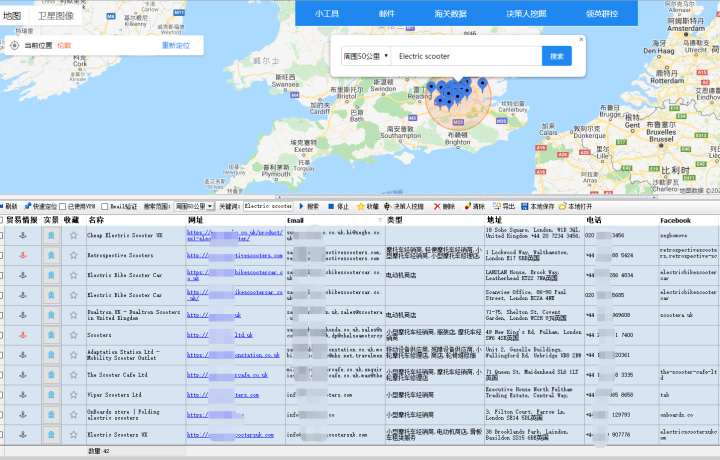Enable the Email验证 checkbox
720x460 pixels.
[105, 207]
